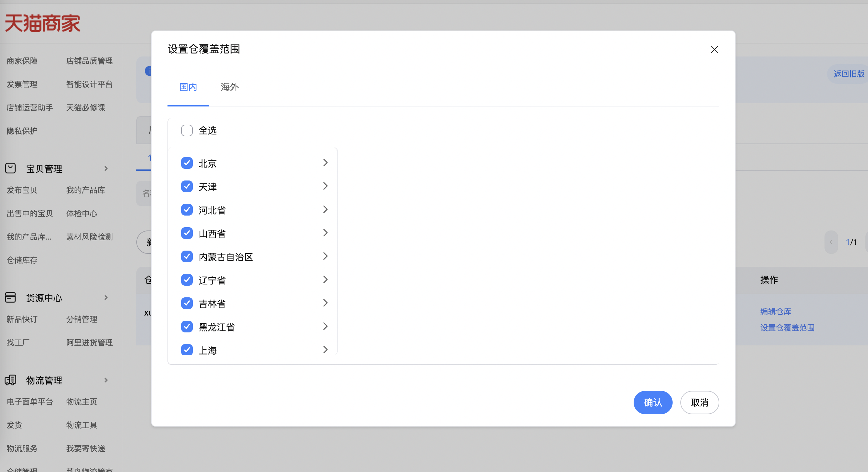This screenshot has width=868, height=472.
Task: Uncheck the 辽宁省 checkbox
Action: (x=187, y=279)
